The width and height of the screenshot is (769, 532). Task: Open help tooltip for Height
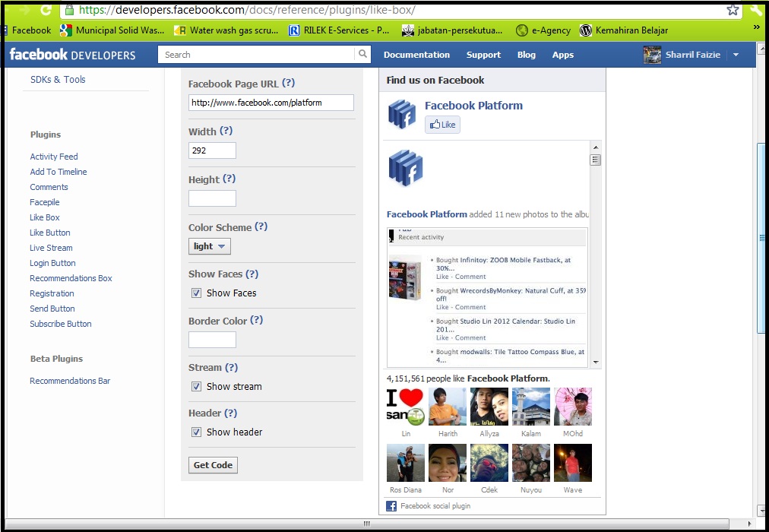pos(229,179)
